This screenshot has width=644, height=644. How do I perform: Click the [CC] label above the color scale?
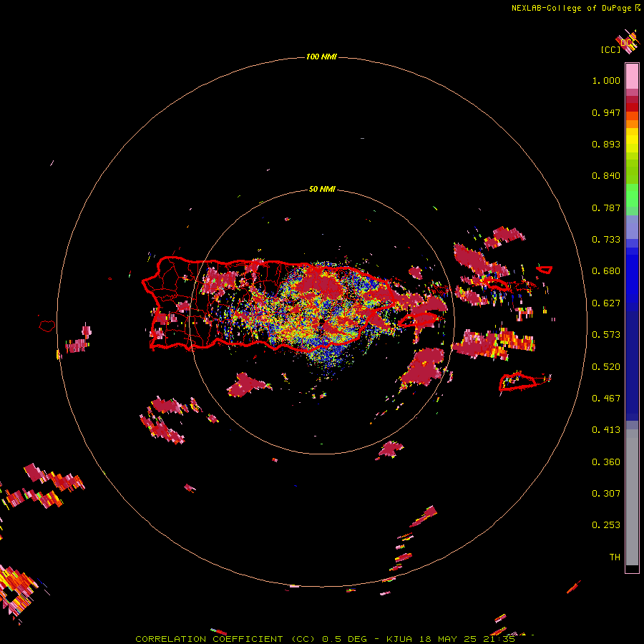610,49
